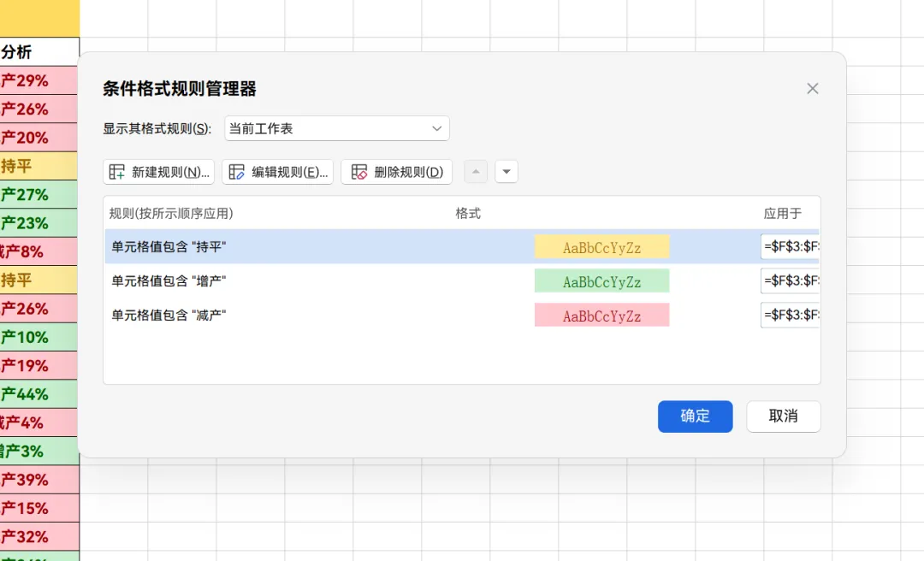Close the conditional formatting rules manager dialog
The height and width of the screenshot is (561, 924).
click(x=813, y=88)
